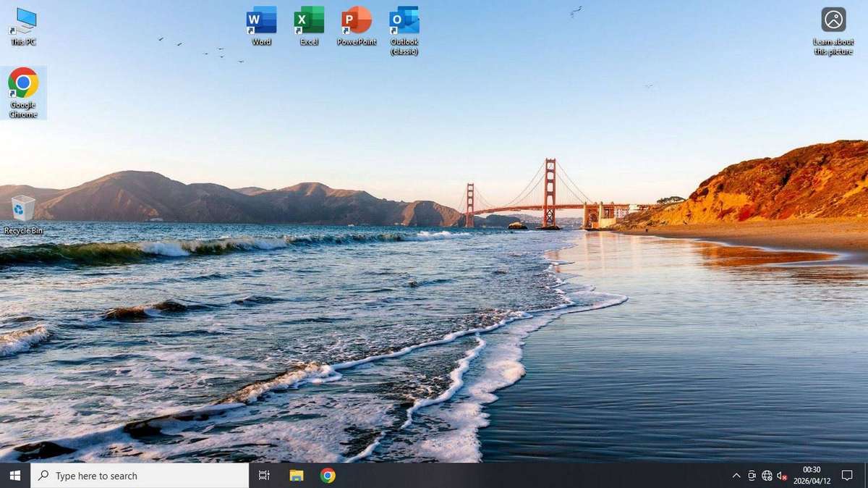Open the Windows Start menu
The width and height of the screenshot is (868, 488).
point(15,476)
